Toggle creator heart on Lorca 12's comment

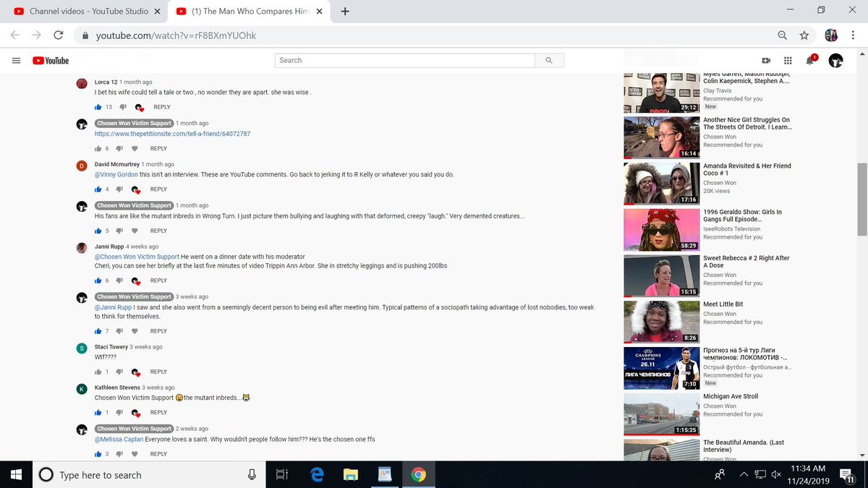point(139,107)
